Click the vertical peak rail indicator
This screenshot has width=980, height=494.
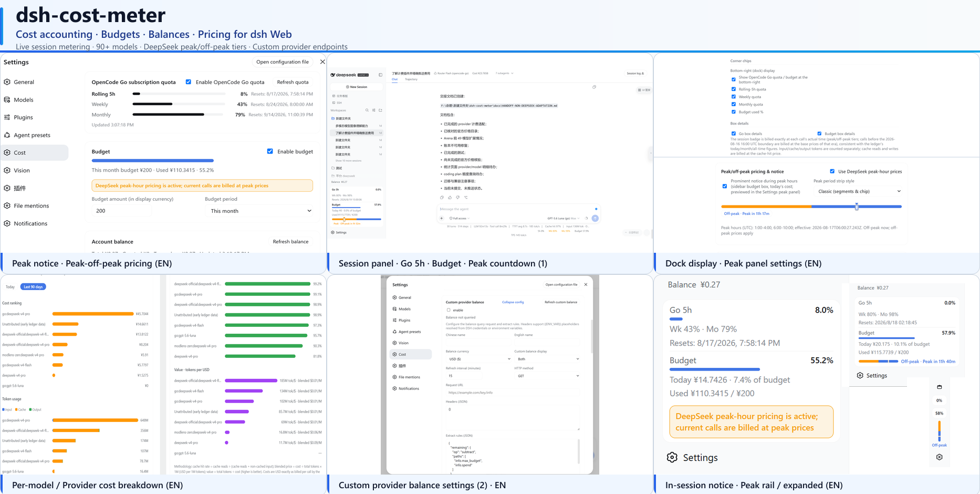pyautogui.click(x=939, y=431)
